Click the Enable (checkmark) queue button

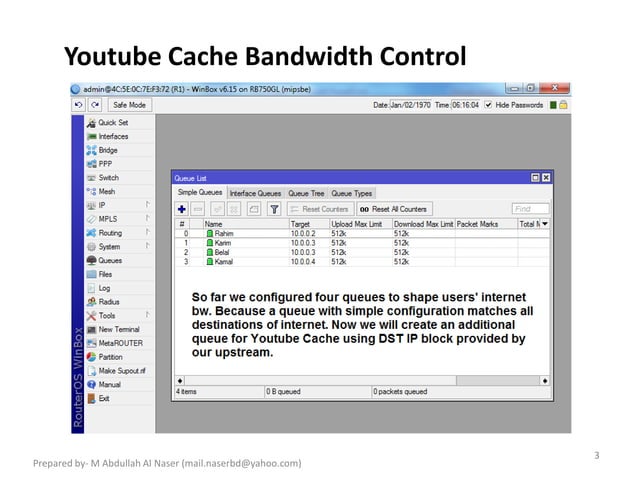tap(218, 209)
